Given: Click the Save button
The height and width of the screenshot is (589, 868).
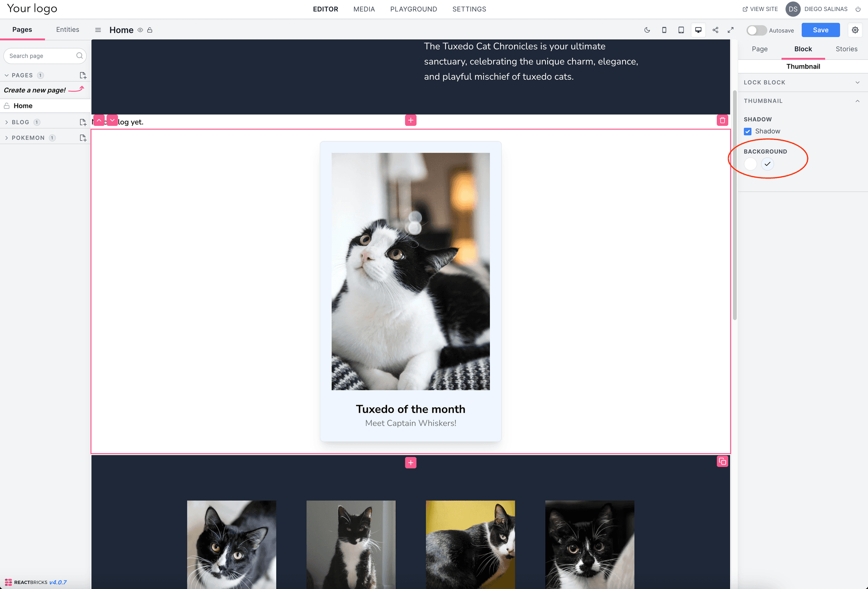Looking at the screenshot, I should (x=821, y=30).
